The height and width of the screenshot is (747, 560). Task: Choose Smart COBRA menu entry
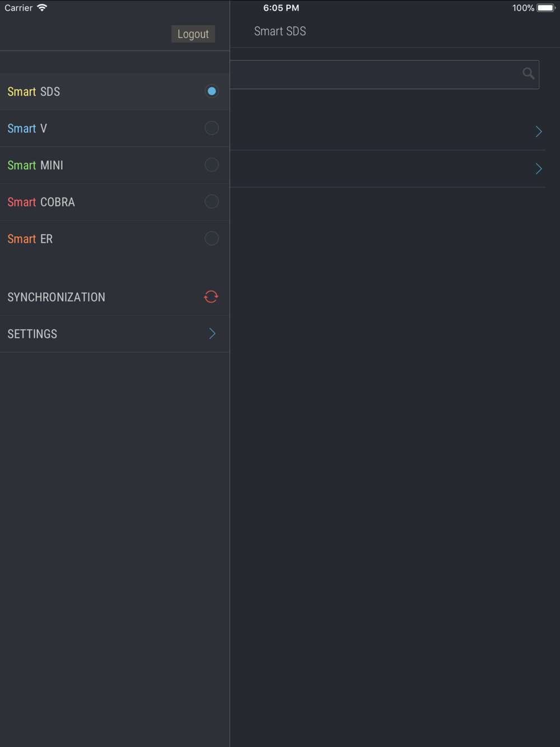pyautogui.click(x=115, y=202)
